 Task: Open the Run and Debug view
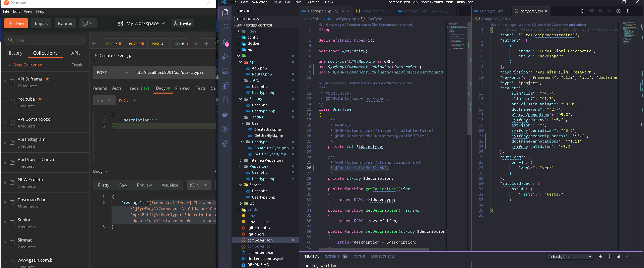(x=225, y=56)
